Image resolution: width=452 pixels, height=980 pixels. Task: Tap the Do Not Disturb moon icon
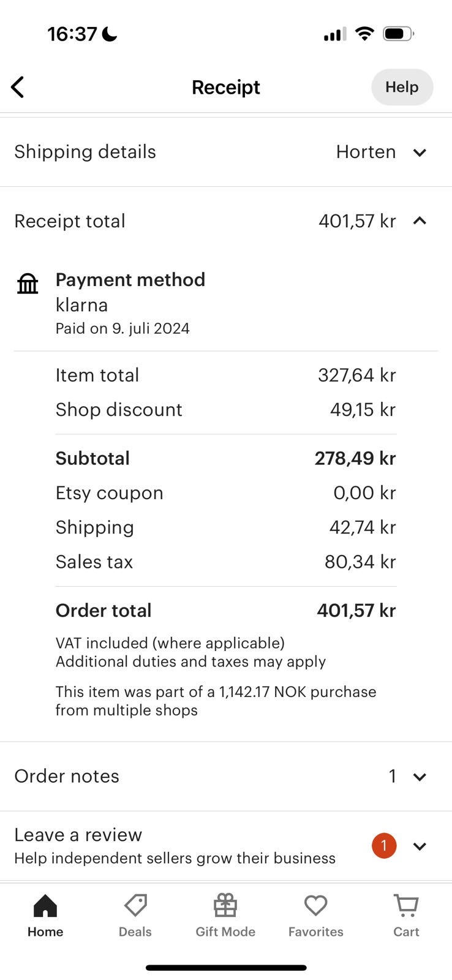(110, 34)
